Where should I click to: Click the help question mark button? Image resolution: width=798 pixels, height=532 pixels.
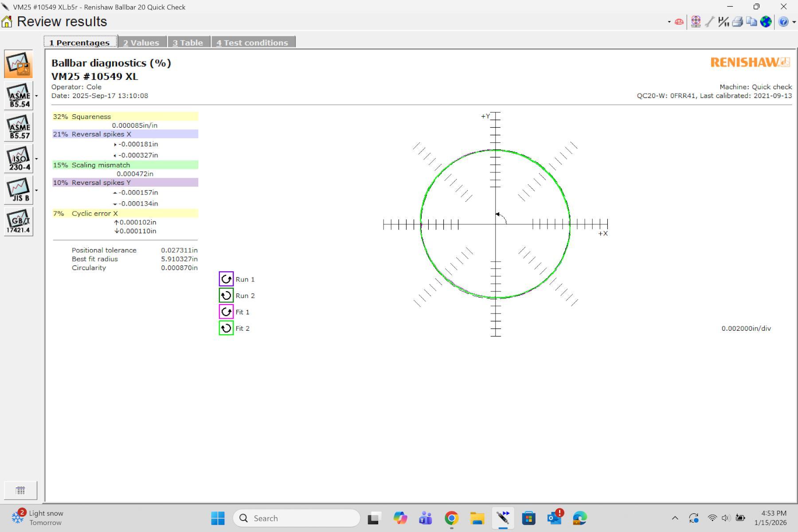(x=783, y=22)
